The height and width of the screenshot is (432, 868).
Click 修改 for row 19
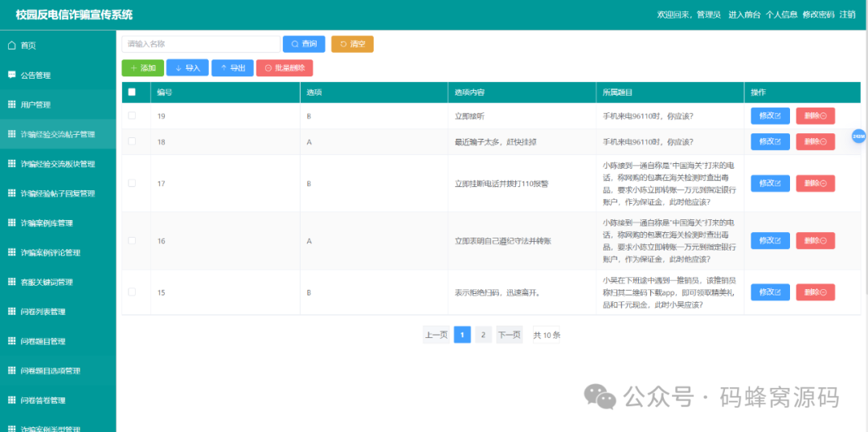click(770, 116)
